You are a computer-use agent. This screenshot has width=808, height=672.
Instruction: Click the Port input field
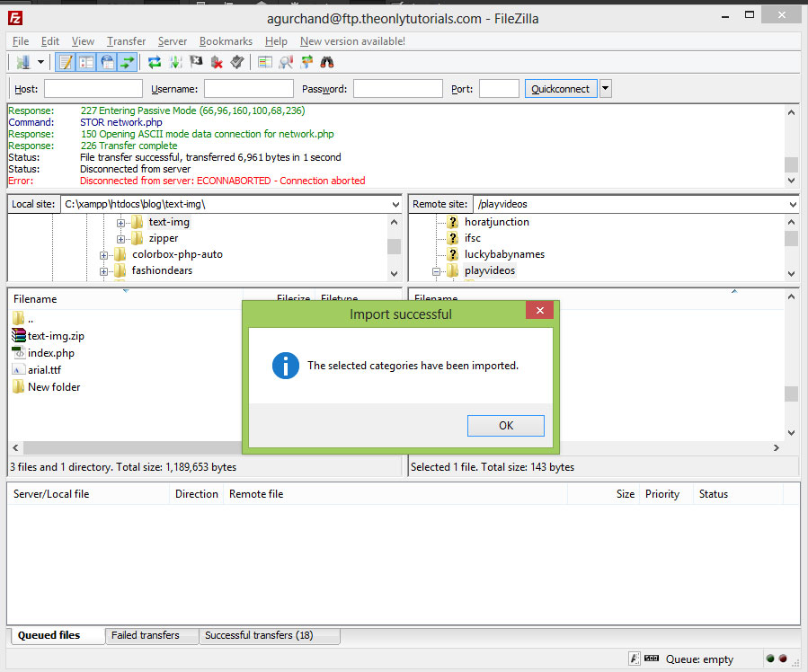coord(499,89)
